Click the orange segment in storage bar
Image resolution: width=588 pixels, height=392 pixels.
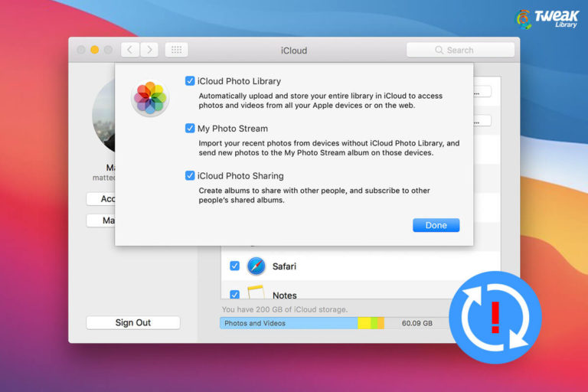coord(381,323)
